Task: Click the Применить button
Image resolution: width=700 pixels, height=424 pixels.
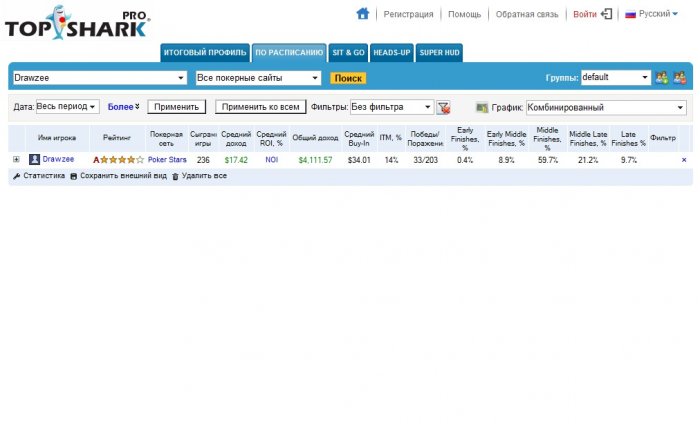Action: (x=176, y=107)
